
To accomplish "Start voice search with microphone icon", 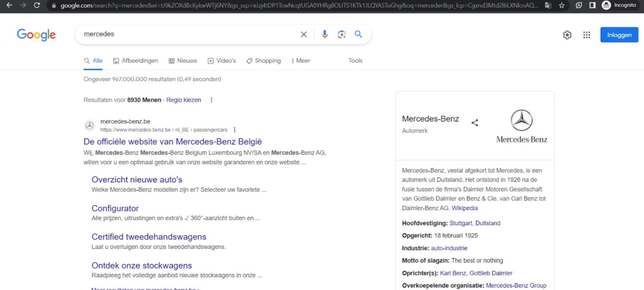I will [x=325, y=35].
